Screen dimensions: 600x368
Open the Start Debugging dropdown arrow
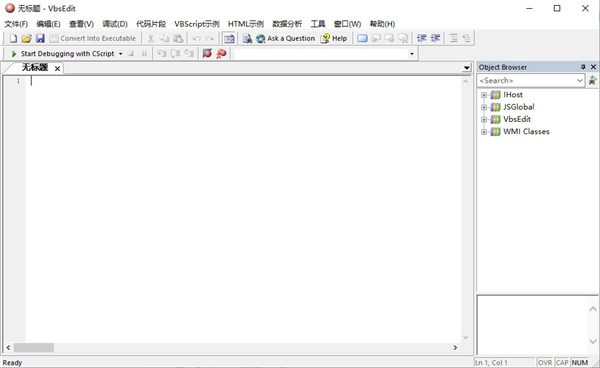pos(121,54)
